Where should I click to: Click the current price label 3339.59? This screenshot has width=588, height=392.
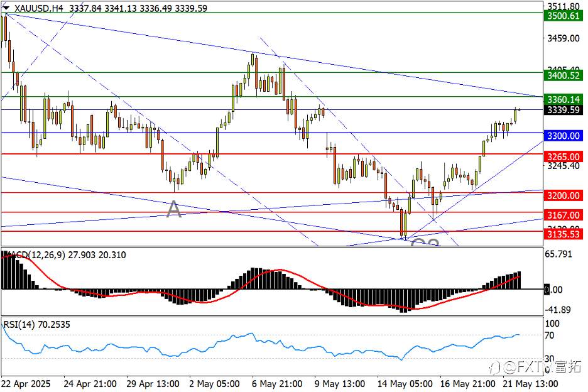click(563, 110)
